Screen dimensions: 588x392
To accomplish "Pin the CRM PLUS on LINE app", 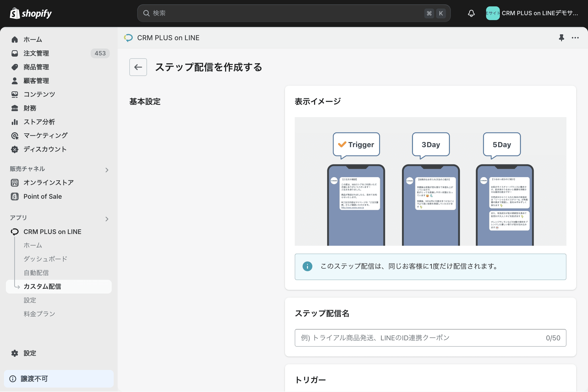I will click(561, 38).
